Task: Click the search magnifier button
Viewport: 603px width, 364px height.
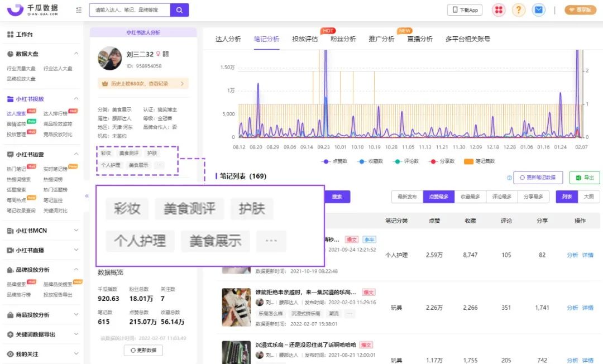Action: tap(179, 10)
